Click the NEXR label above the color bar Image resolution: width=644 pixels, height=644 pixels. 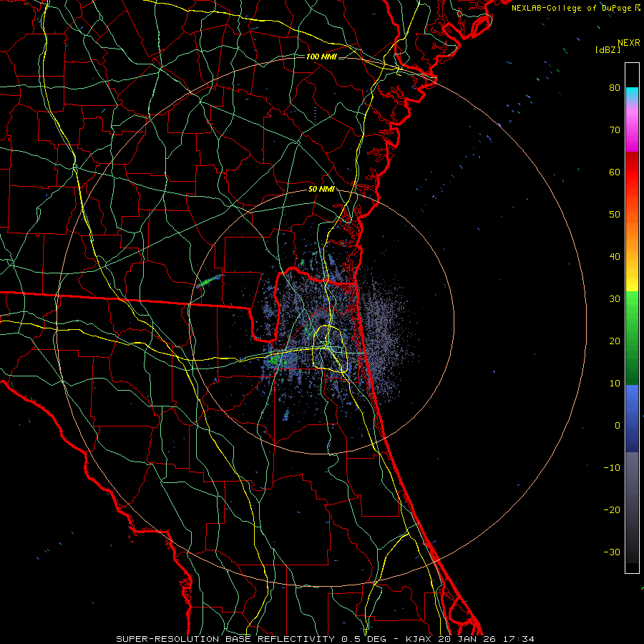point(628,43)
